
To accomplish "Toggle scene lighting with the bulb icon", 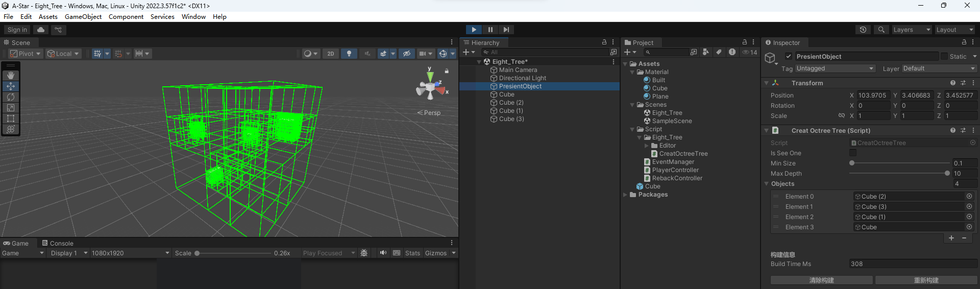I will tap(349, 54).
